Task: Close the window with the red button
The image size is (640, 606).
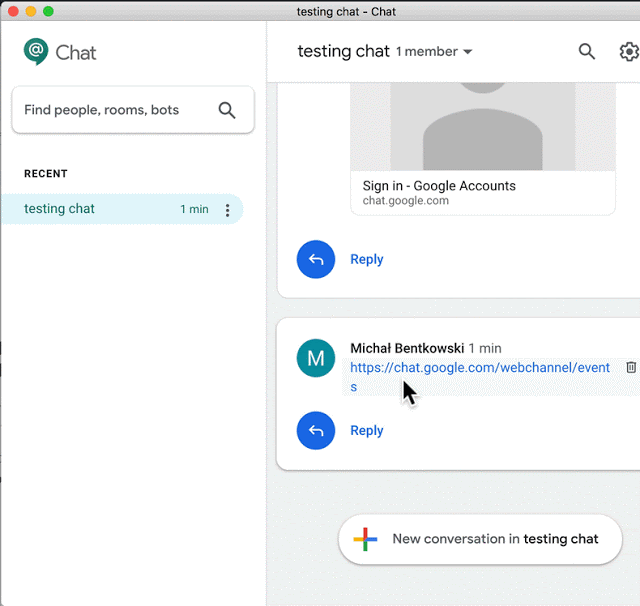Action: tap(13, 11)
